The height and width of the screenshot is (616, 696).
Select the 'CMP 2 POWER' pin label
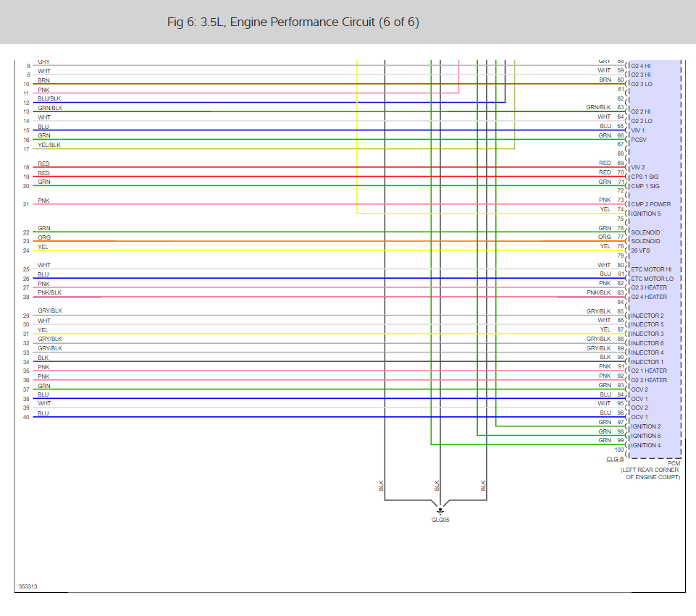point(650,204)
